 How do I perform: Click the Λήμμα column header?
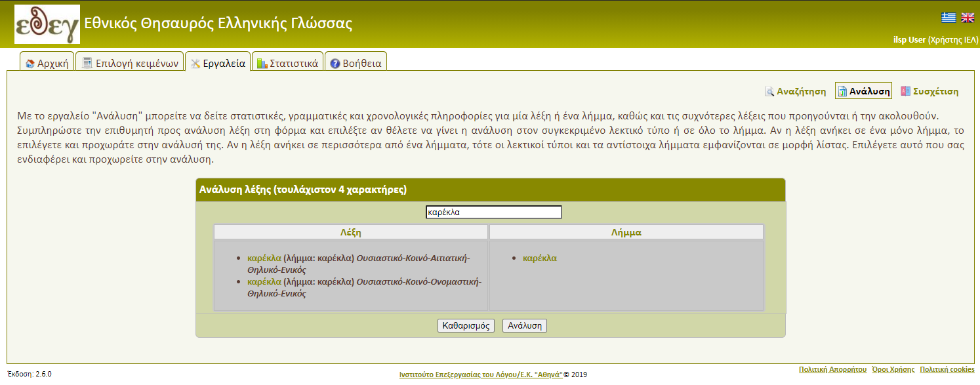coord(626,232)
